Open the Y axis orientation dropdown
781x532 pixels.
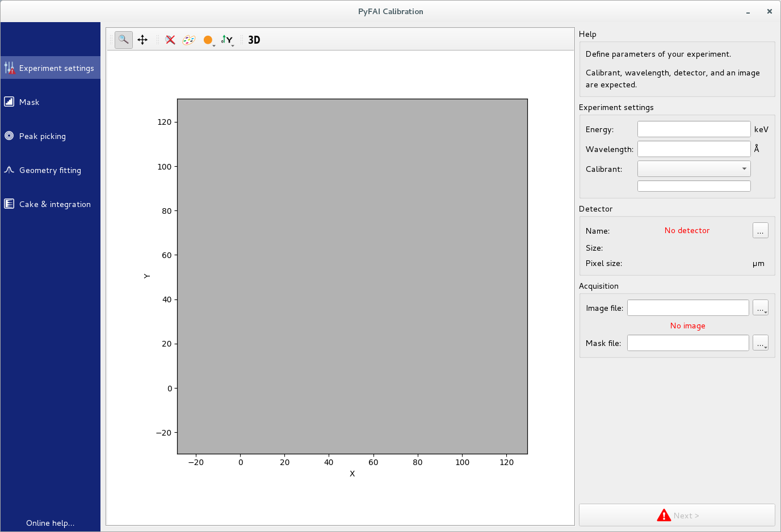coord(228,40)
